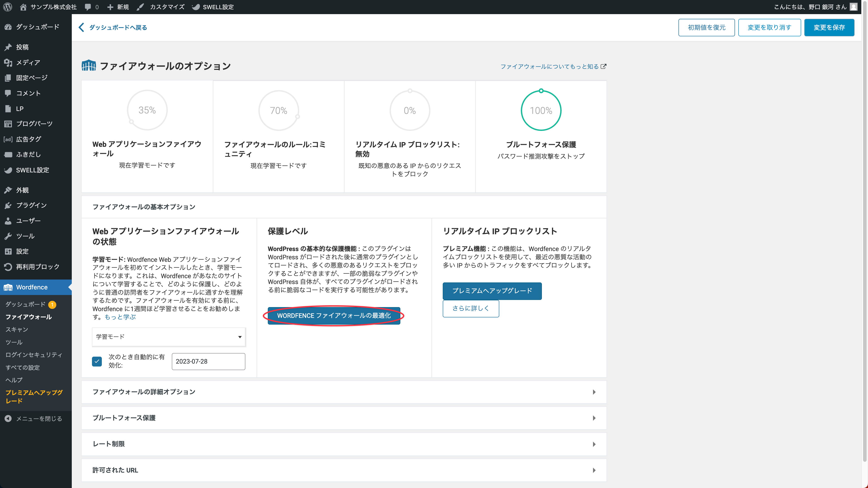Click the メディア icon in sidebar
868x488 pixels.
(8, 63)
